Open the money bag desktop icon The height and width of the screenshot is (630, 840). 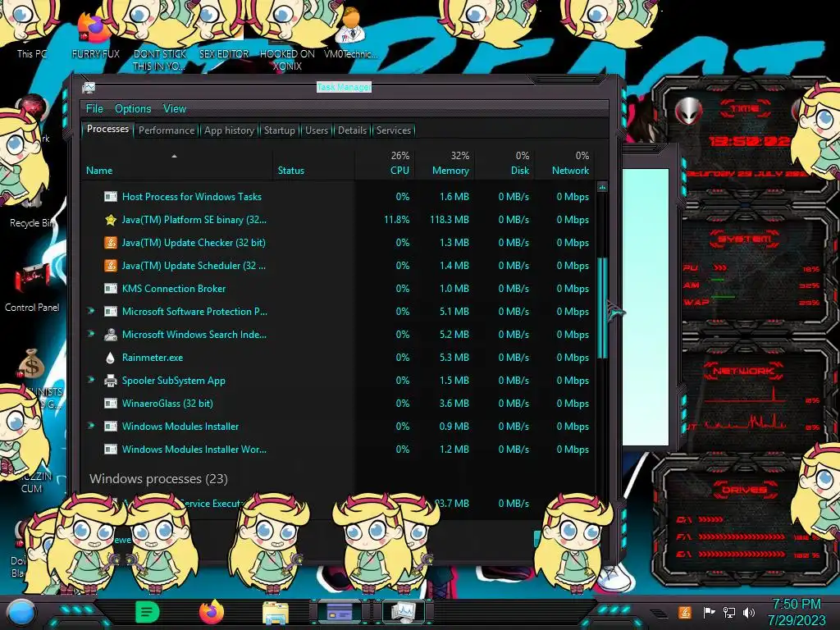coord(31,363)
